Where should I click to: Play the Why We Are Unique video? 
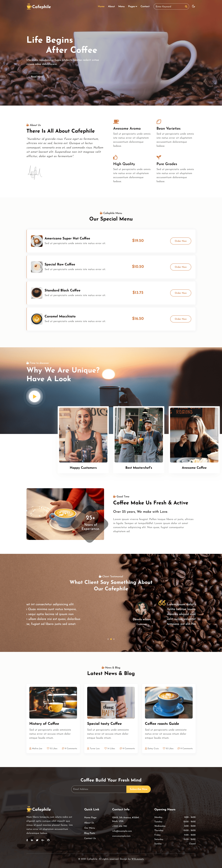[34, 396]
